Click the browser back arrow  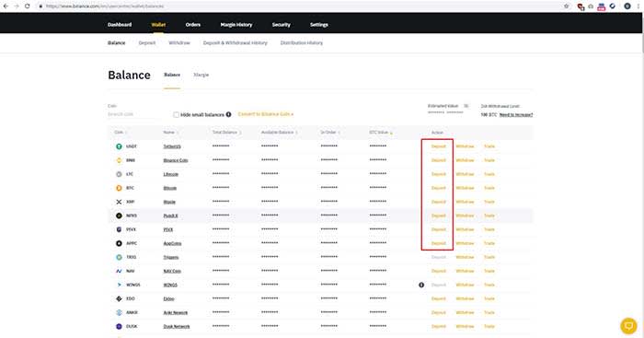tap(6, 6)
